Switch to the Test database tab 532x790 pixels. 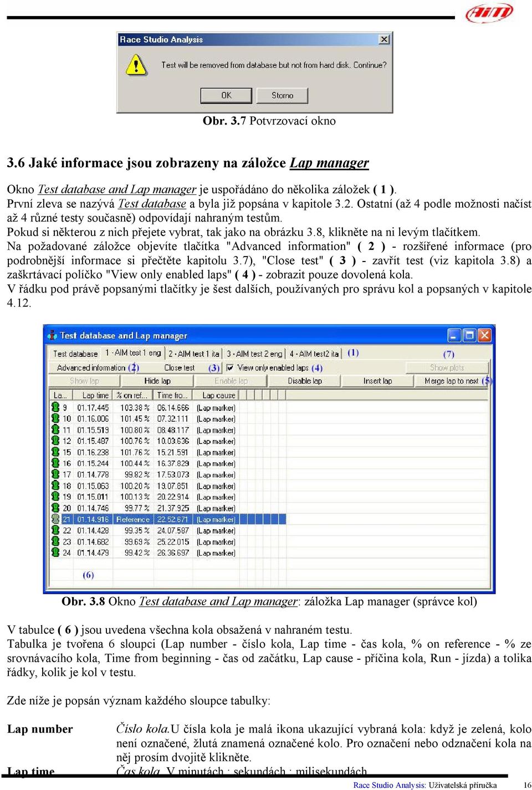click(x=75, y=353)
